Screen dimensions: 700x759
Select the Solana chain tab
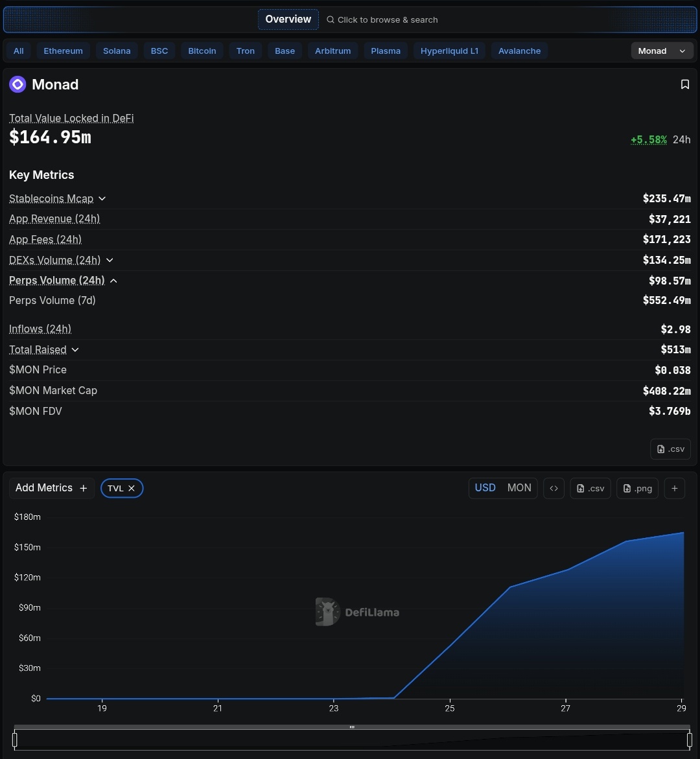117,51
